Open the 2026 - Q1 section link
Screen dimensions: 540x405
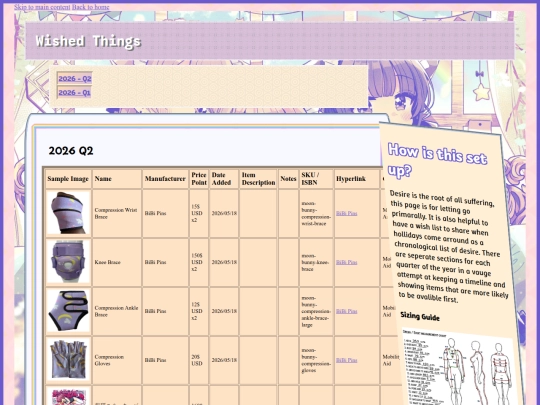(x=74, y=93)
